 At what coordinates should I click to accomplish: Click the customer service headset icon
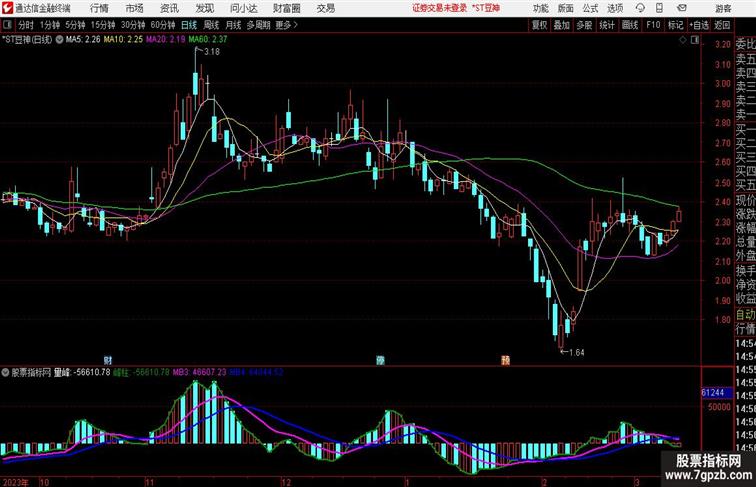(x=640, y=8)
